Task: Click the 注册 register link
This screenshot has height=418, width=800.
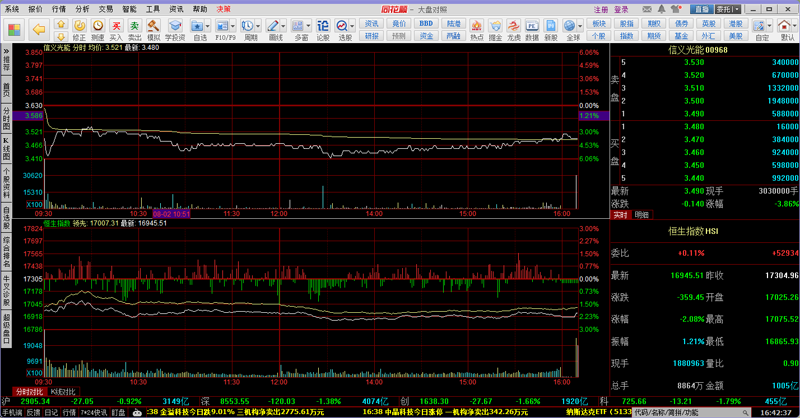Action: tap(601, 9)
